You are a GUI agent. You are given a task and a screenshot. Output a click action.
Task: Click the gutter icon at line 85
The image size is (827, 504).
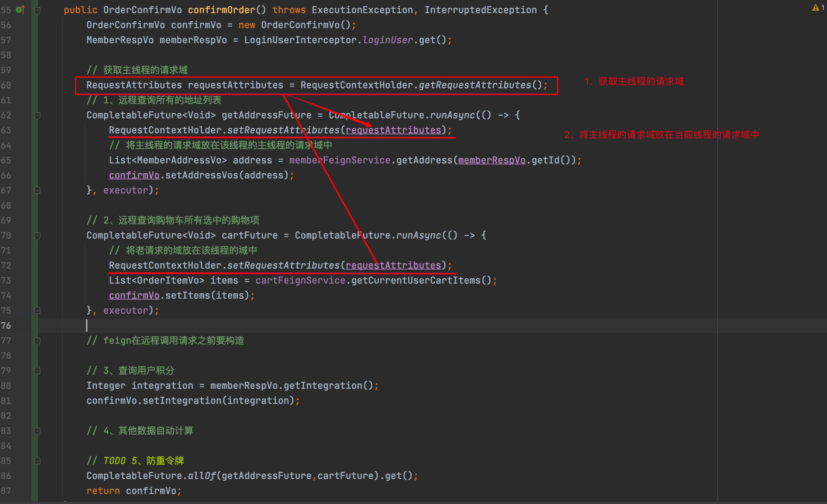pos(37,460)
